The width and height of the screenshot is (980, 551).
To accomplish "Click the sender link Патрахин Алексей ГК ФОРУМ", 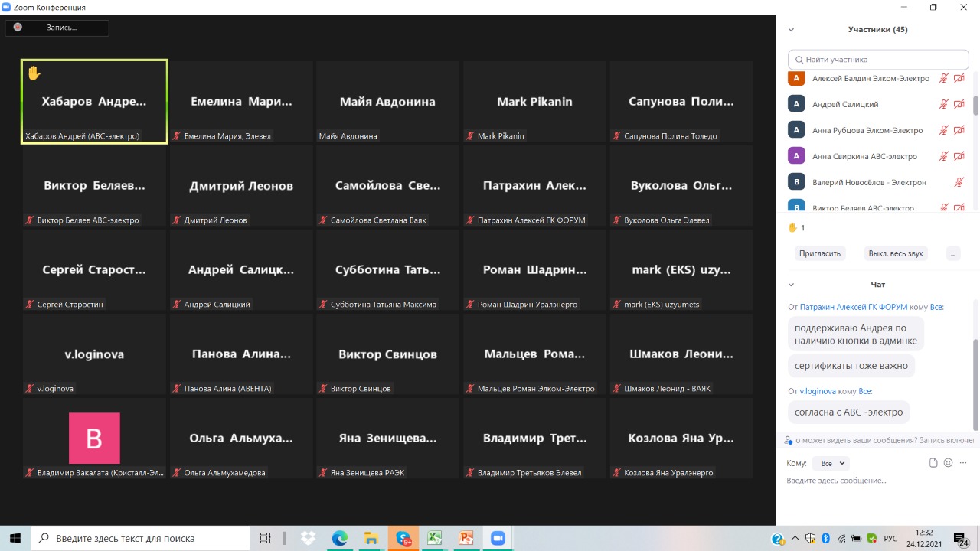I will tap(853, 307).
